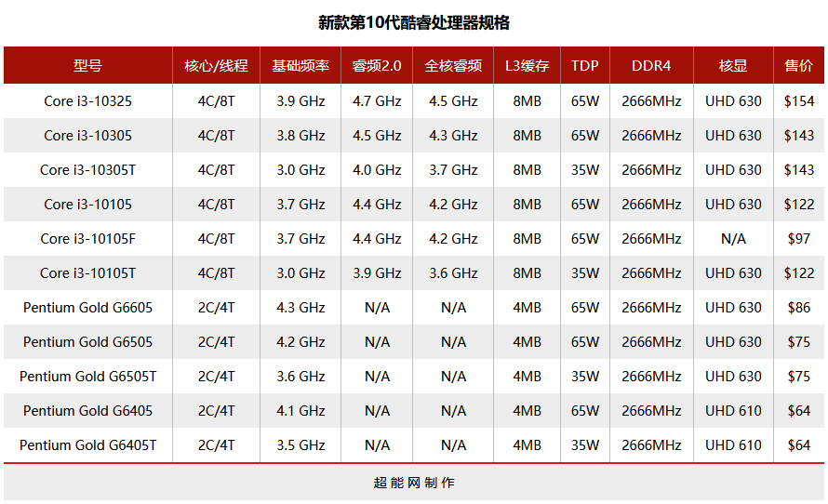Image resolution: width=828 pixels, height=504 pixels.
Task: Select the Core i3-10305T model cell
Action: pos(87,169)
